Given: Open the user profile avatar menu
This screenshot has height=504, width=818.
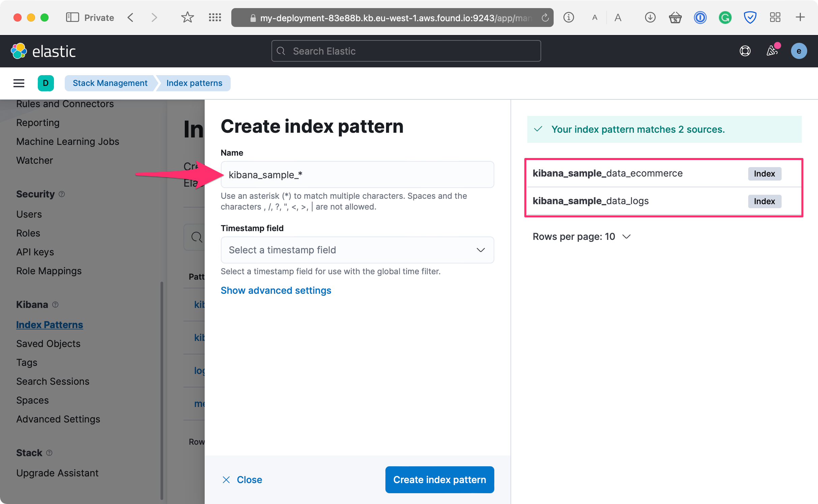Looking at the screenshot, I should tap(799, 51).
